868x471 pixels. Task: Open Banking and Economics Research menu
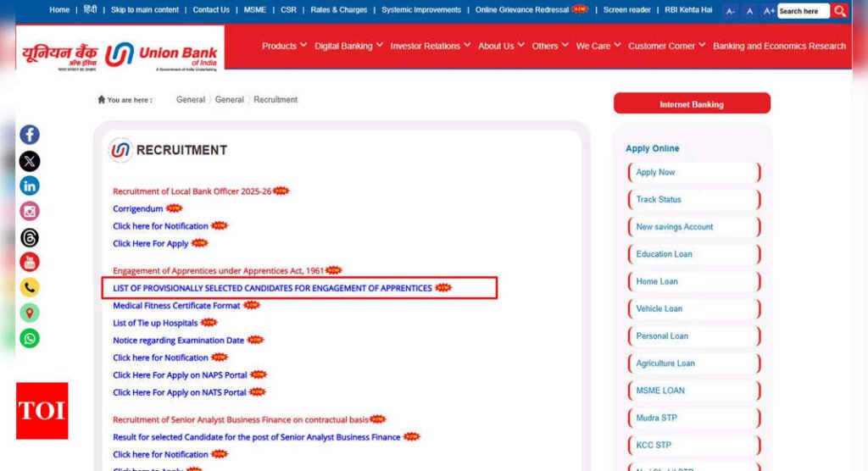780,46
